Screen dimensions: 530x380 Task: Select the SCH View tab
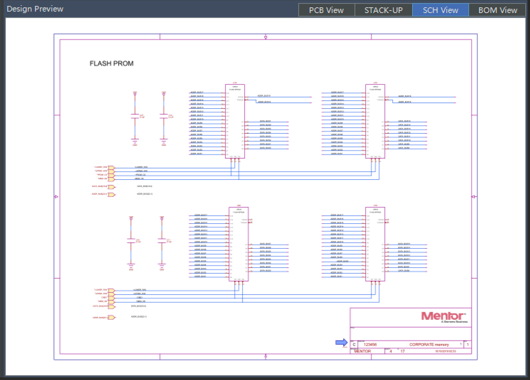(x=440, y=10)
